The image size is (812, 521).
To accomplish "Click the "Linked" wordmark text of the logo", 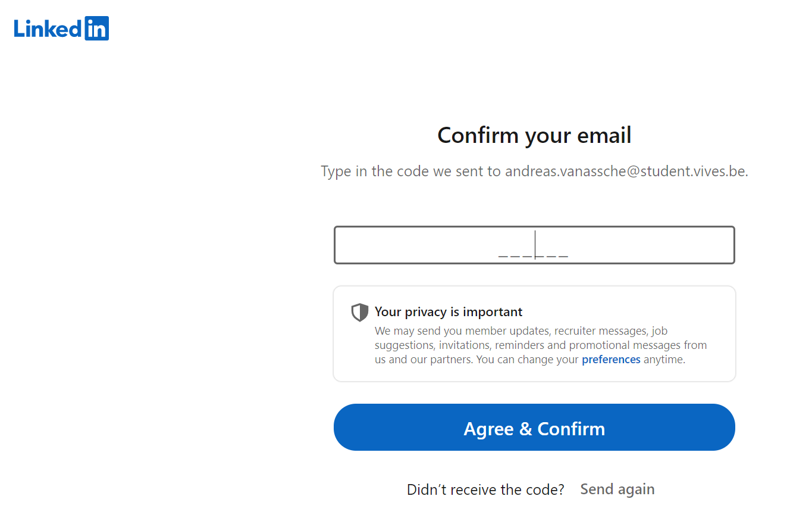I will (48, 28).
